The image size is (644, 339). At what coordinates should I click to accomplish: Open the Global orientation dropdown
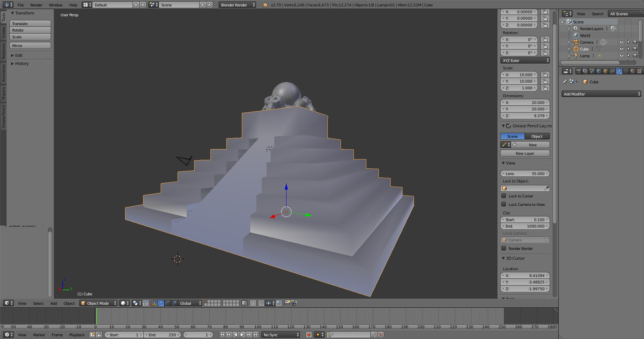click(x=191, y=303)
